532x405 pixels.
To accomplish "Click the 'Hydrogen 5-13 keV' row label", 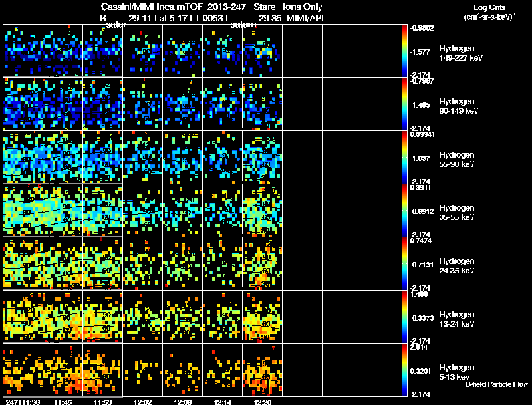I will pos(457,372).
